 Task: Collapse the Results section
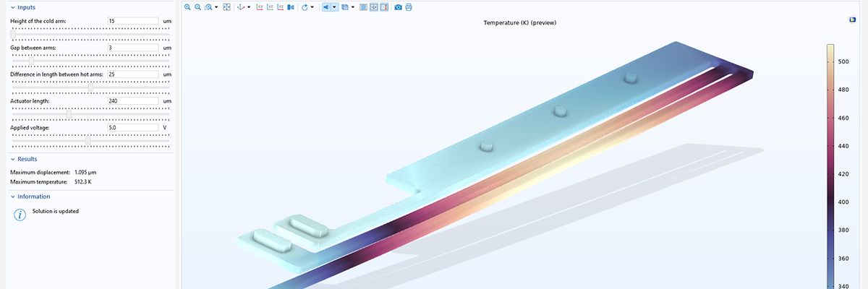[13, 159]
